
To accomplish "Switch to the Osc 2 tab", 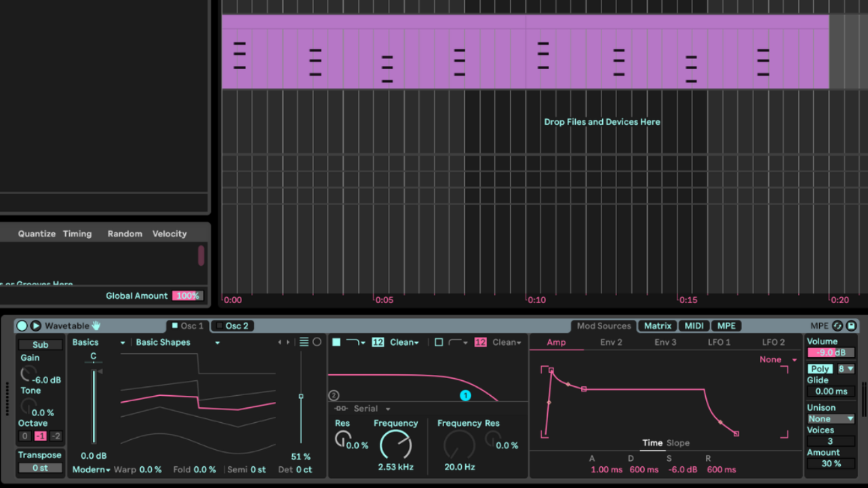I will click(233, 326).
